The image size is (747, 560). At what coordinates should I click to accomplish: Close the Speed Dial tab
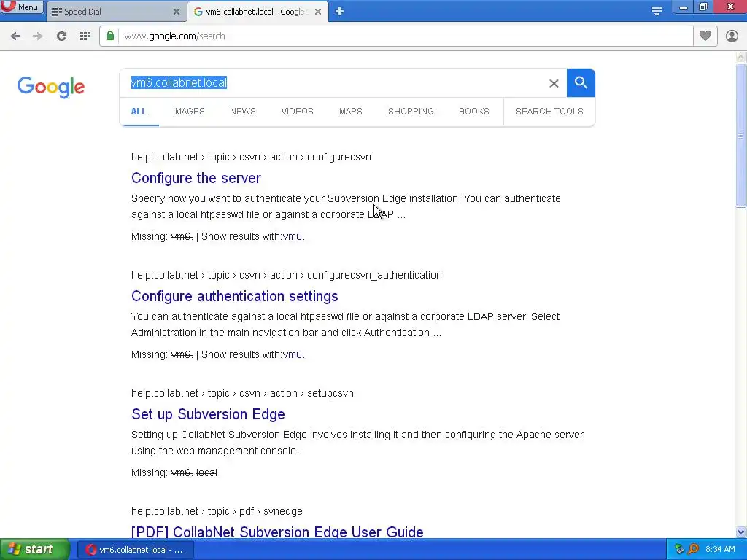click(x=177, y=12)
